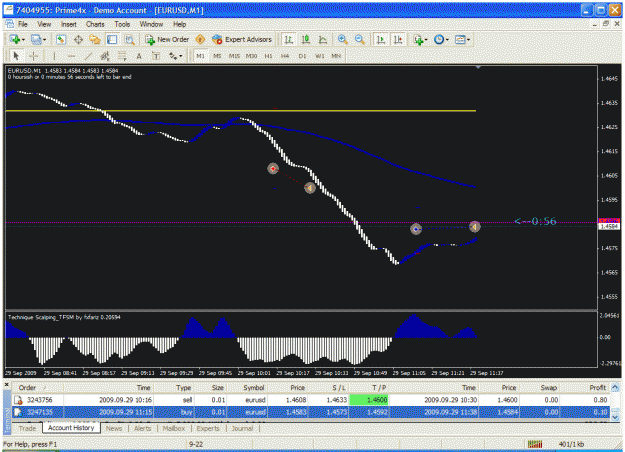This screenshot has width=625, height=452.
Task: Toggle the M1 timeframe button
Action: pos(200,56)
